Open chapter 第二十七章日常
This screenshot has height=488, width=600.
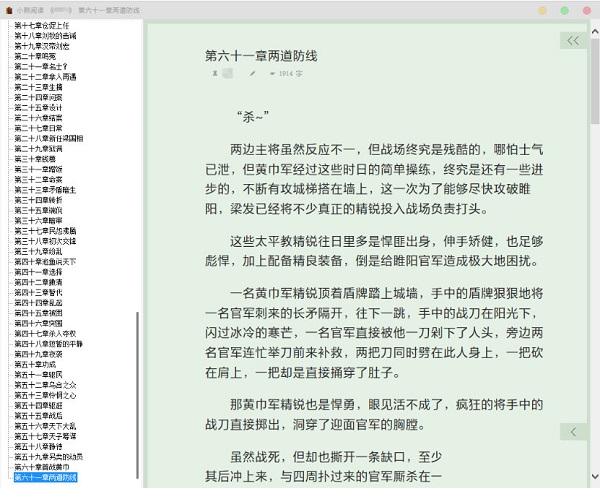[x=38, y=128]
